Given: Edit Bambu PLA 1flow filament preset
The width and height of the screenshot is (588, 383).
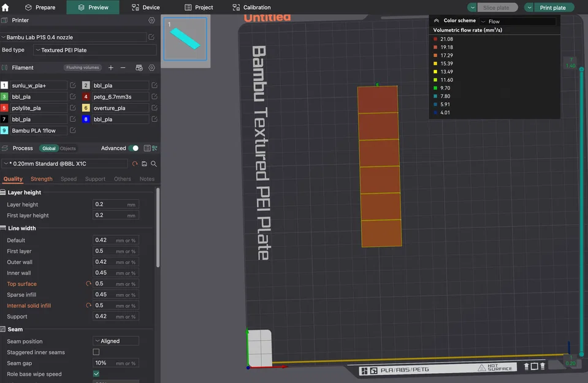Looking at the screenshot, I should click(x=73, y=131).
